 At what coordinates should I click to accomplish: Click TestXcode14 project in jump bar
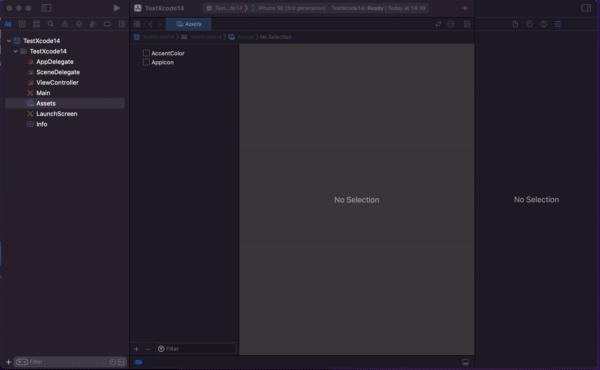155,37
